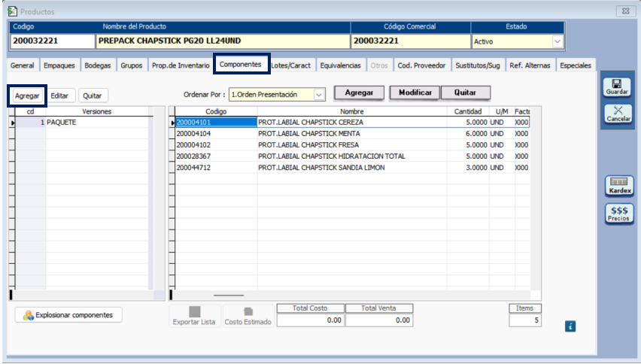Click Costo Estimado icon button
Image resolution: width=641 pixels, height=364 pixels.
248,316
